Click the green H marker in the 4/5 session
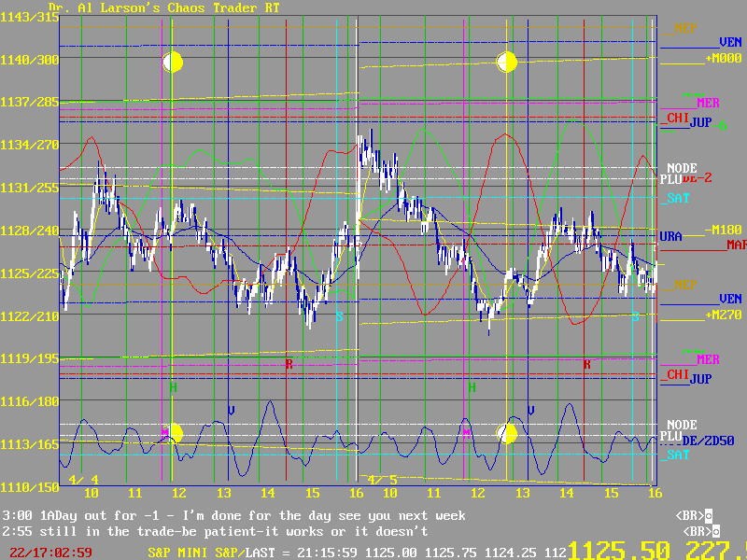 [x=472, y=386]
